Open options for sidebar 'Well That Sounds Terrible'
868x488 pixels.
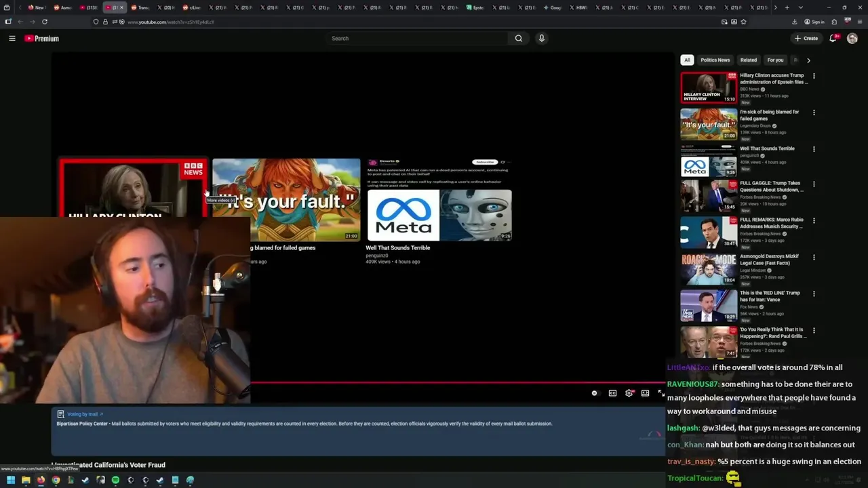pos(814,149)
